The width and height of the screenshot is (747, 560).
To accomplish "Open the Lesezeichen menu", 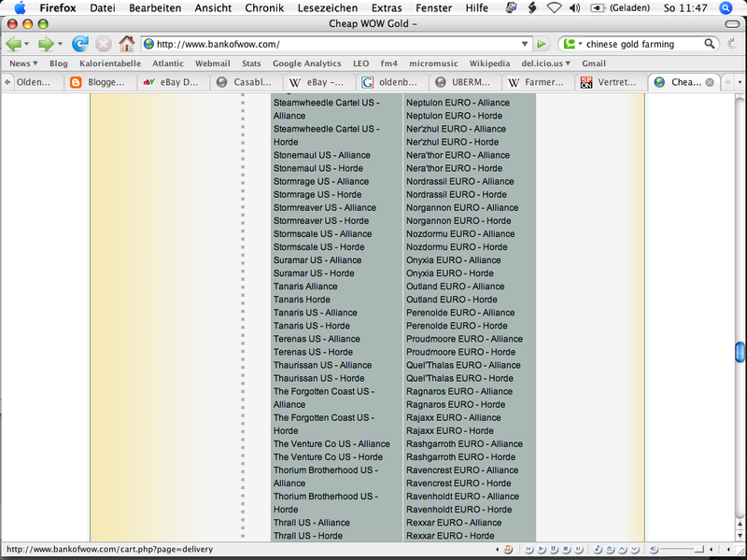I will pyautogui.click(x=328, y=8).
